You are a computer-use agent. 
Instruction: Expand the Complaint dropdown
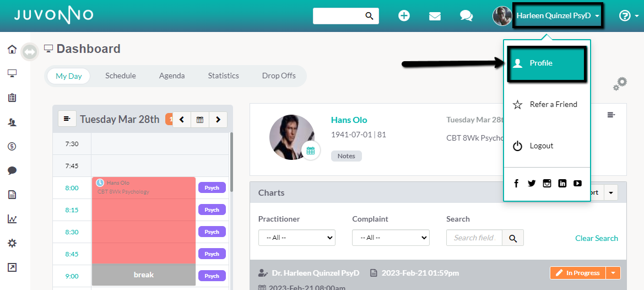click(x=391, y=238)
